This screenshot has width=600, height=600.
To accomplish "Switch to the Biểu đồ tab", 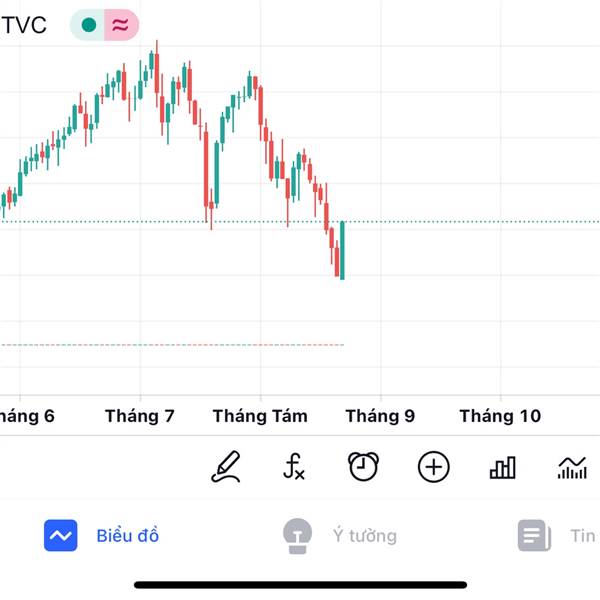I will coord(101,535).
